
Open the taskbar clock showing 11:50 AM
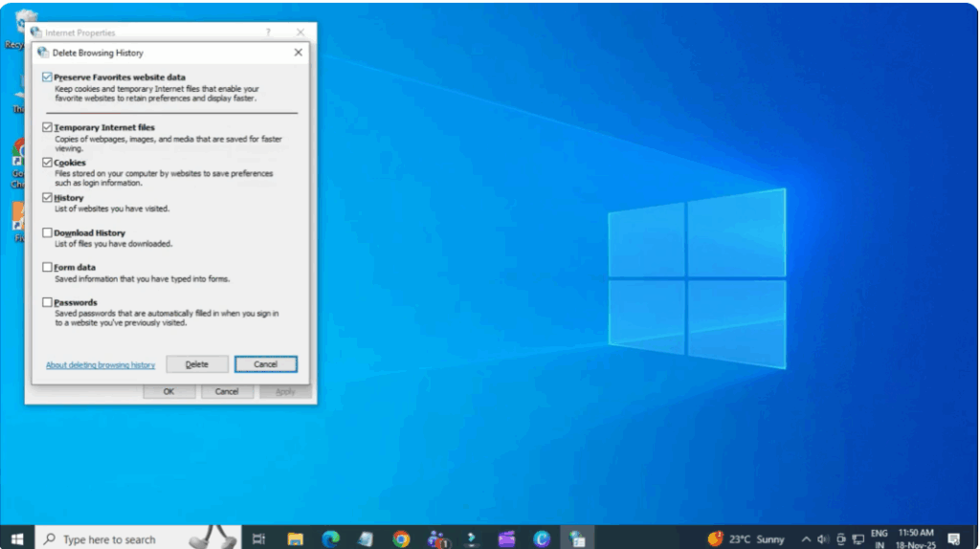point(915,539)
